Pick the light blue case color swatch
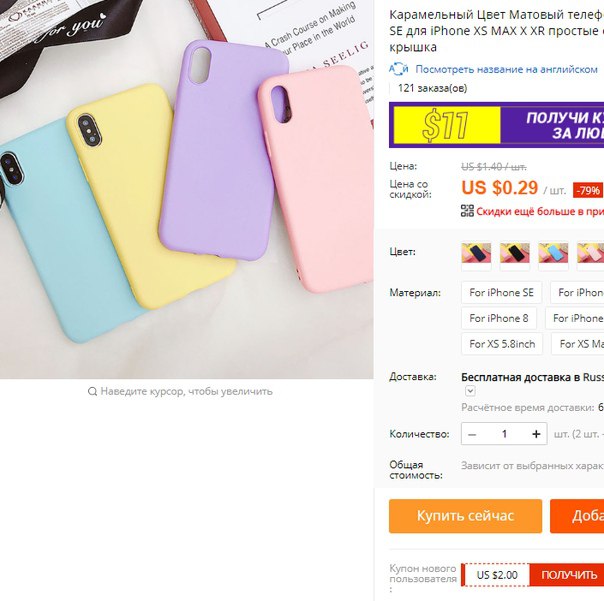Image resolution: width=604 pixels, height=601 pixels. [553, 253]
